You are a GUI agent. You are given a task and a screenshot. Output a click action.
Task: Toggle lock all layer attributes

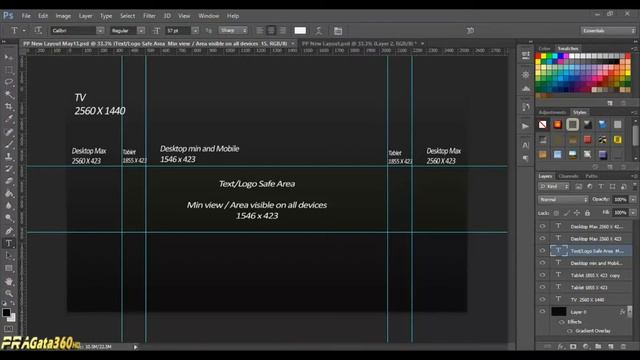point(587,213)
